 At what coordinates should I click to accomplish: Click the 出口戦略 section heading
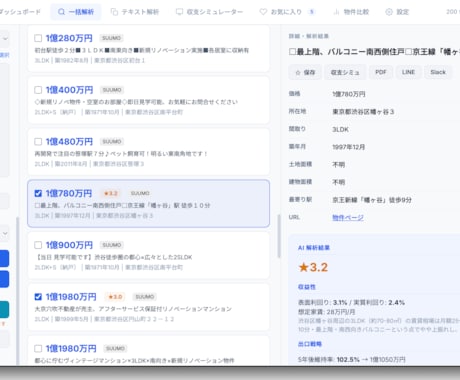click(310, 344)
